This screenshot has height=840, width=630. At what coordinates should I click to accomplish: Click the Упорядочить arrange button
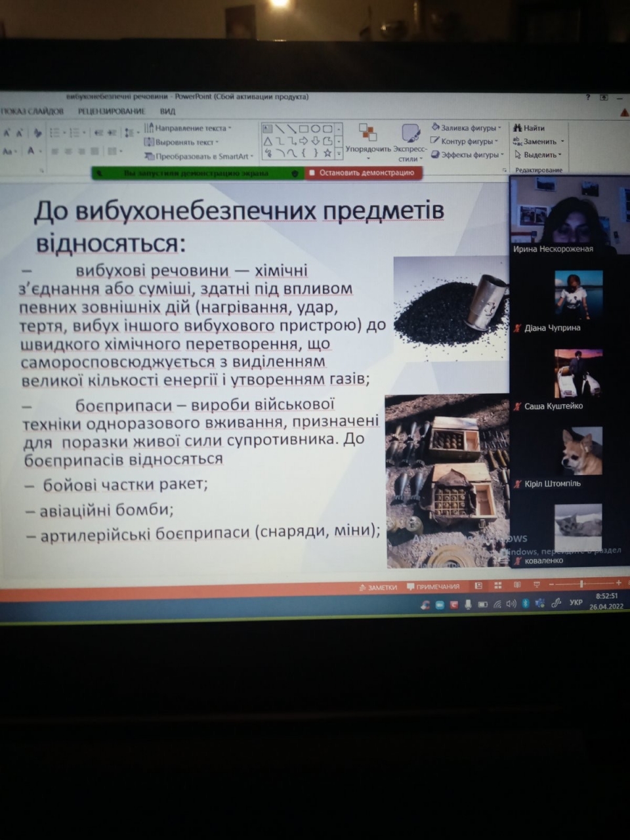[367, 142]
